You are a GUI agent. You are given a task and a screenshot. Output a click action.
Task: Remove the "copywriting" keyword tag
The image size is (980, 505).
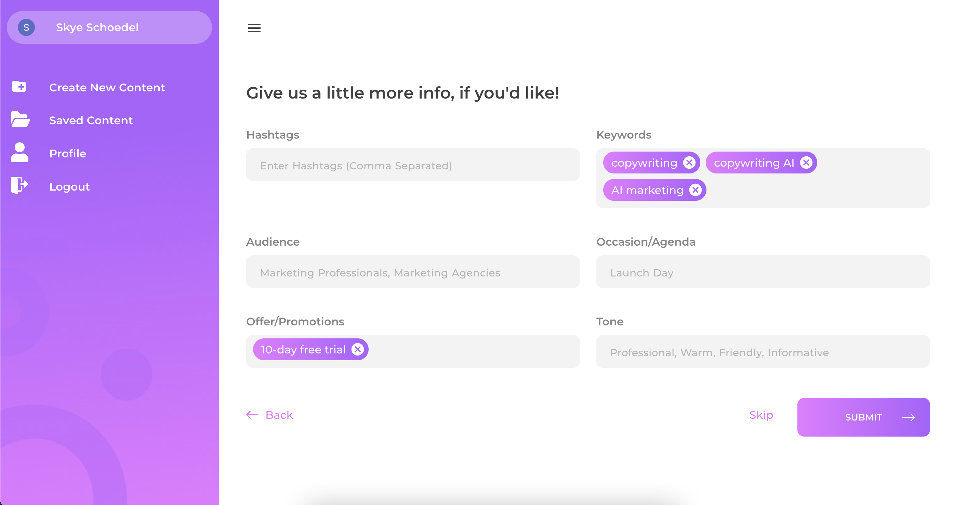pos(689,163)
